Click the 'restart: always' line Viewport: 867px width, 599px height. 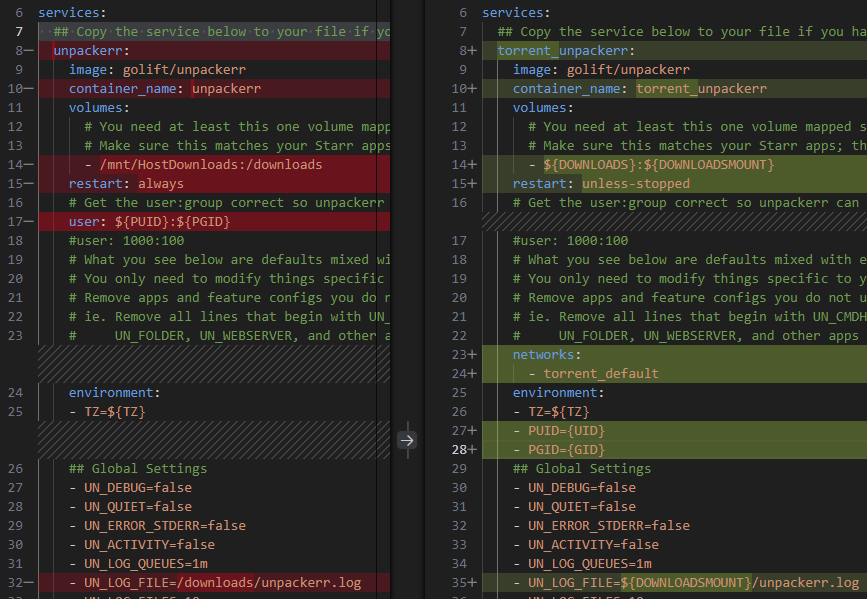tap(126, 184)
